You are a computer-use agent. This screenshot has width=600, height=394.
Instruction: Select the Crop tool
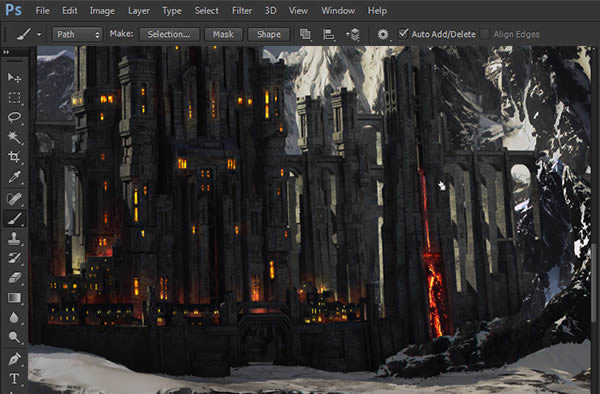[x=14, y=156]
